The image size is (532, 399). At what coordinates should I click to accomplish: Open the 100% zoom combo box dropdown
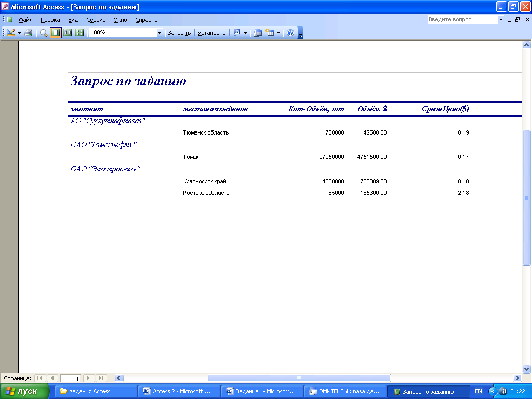pyautogui.click(x=159, y=33)
